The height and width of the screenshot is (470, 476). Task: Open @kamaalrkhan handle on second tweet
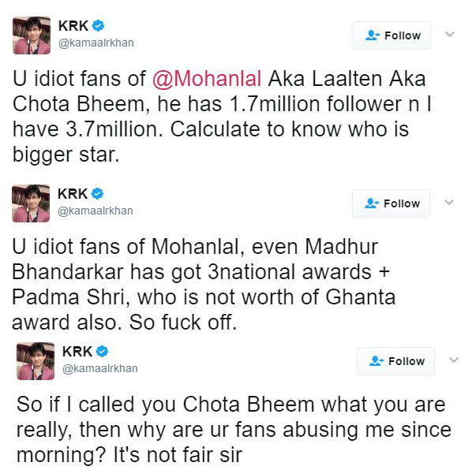click(96, 211)
